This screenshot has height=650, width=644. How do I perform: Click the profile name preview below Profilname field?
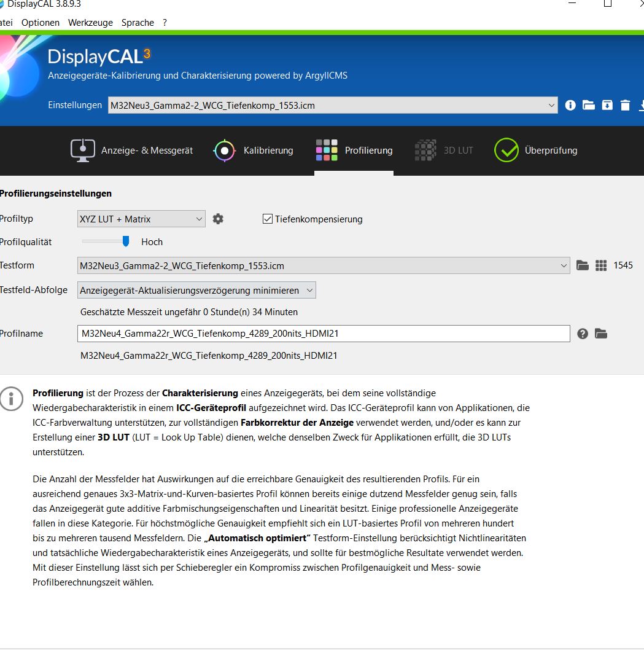pyautogui.click(x=209, y=356)
